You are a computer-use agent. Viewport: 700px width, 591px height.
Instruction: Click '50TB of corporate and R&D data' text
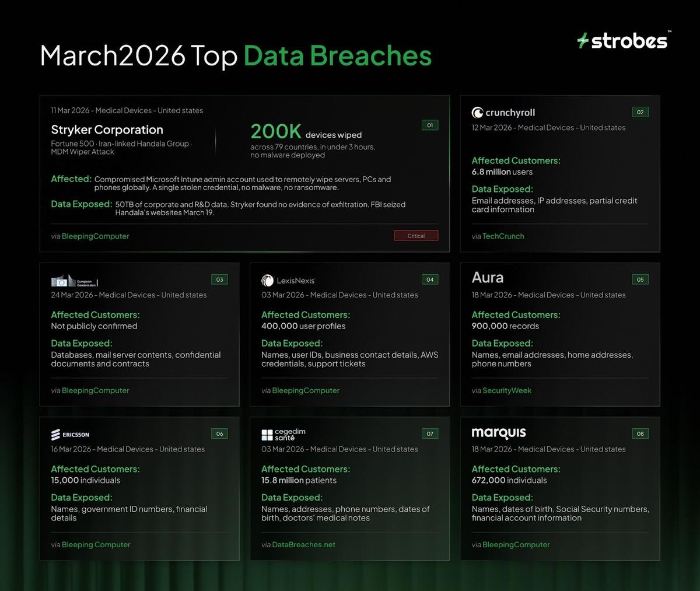(171, 205)
